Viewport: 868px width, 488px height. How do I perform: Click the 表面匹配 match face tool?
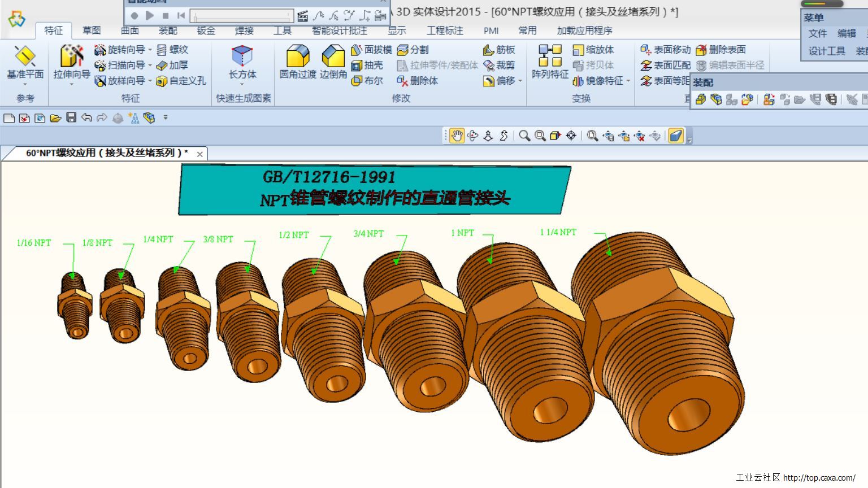click(x=665, y=66)
